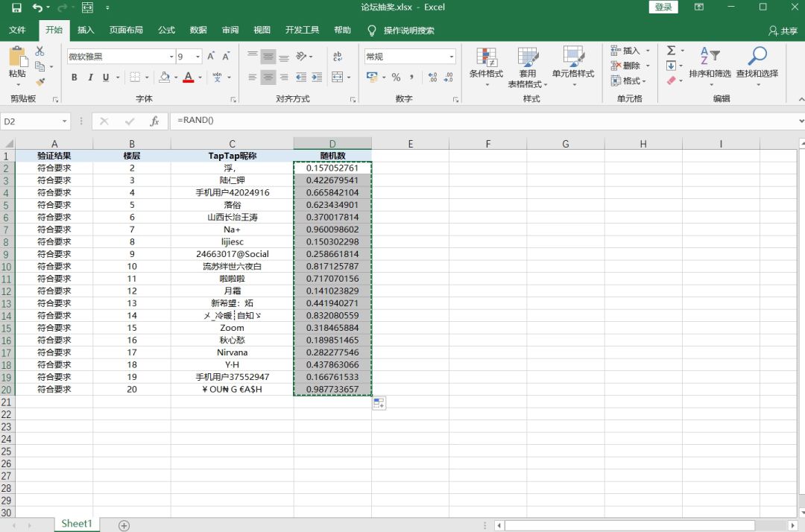Click the Percent Style icon
Image resolution: width=805 pixels, height=532 pixels.
click(396, 77)
